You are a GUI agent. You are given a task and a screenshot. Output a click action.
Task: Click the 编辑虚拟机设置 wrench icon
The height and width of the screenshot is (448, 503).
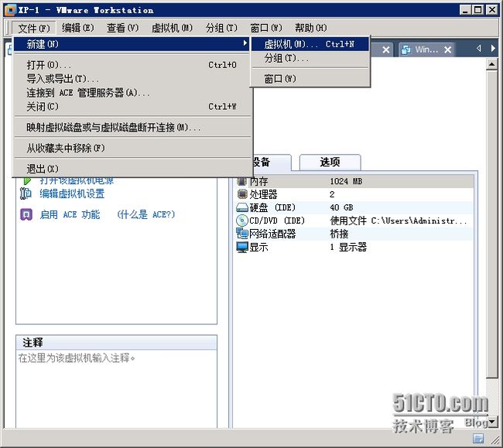pos(26,193)
